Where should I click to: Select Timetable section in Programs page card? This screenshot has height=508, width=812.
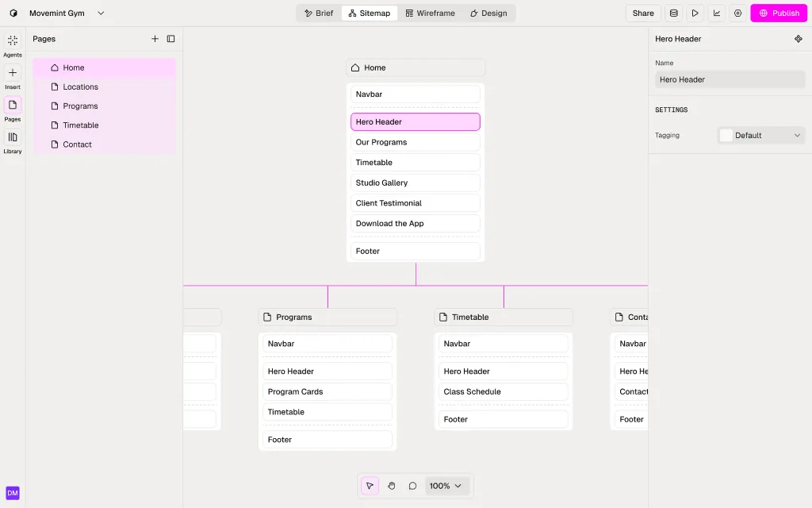point(327,412)
